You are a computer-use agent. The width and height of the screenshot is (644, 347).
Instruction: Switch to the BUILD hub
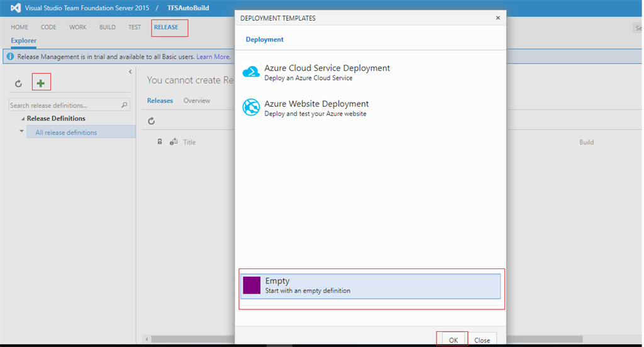pyautogui.click(x=108, y=28)
